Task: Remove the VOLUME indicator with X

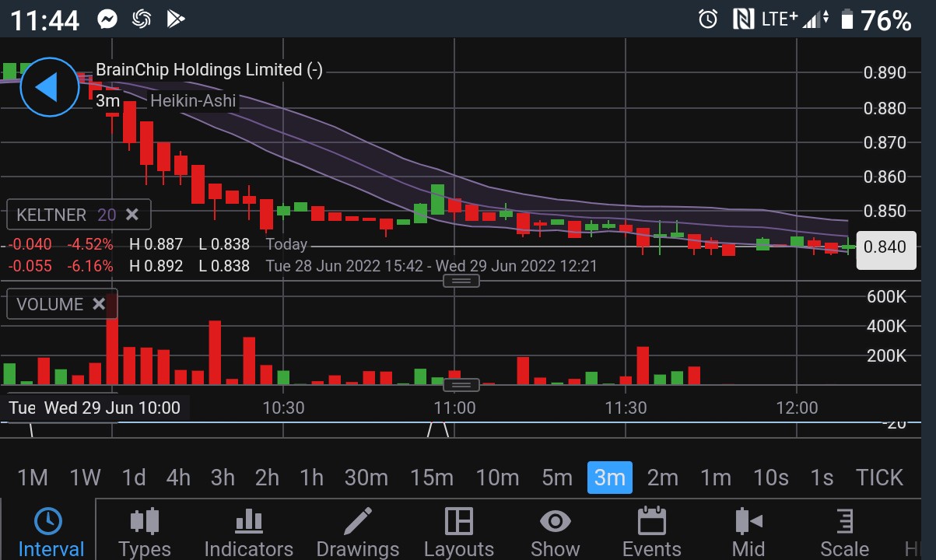Action: [x=99, y=304]
